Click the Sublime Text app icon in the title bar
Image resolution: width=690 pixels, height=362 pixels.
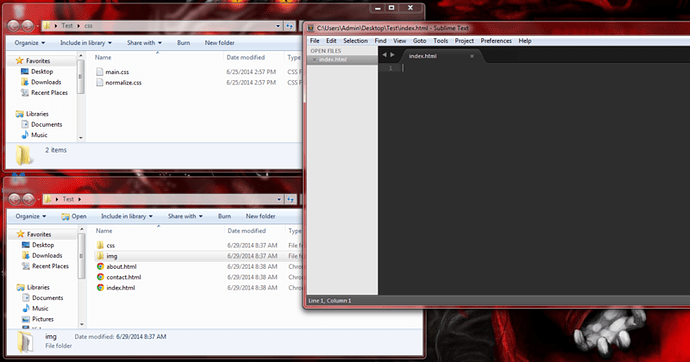311,28
